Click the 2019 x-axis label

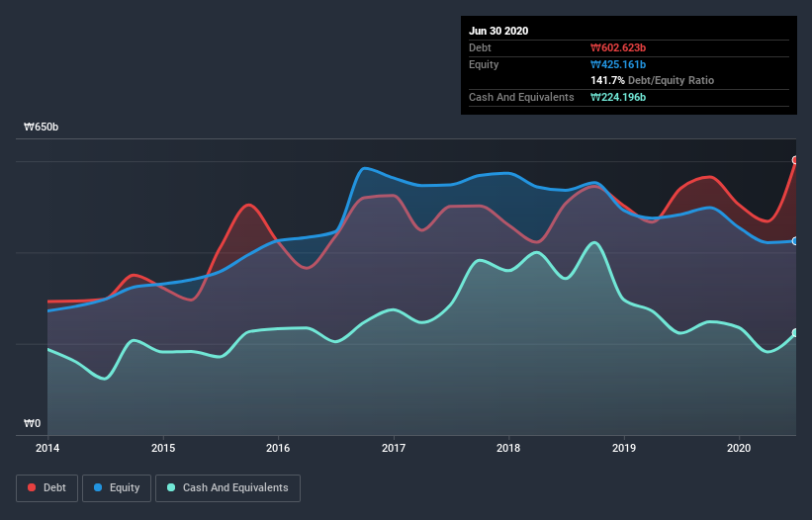click(624, 448)
